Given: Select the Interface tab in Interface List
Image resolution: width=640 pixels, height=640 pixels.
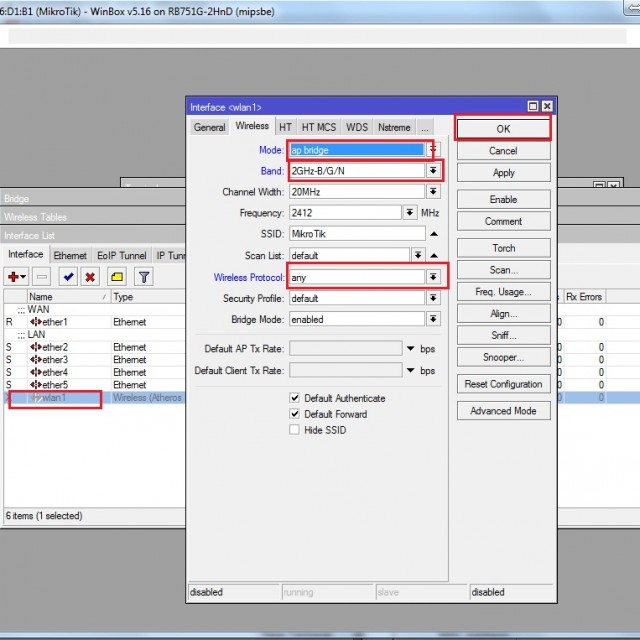Looking at the screenshot, I should click(x=26, y=254).
